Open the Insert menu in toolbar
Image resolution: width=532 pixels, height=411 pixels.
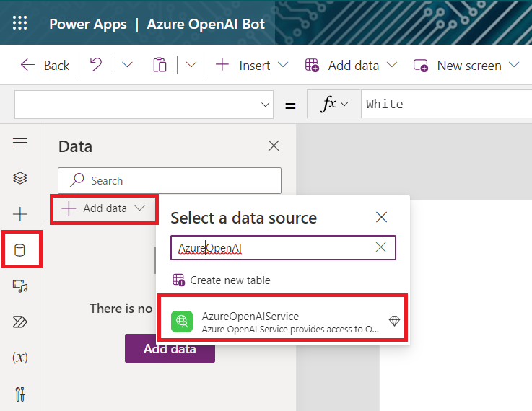pyautogui.click(x=252, y=65)
